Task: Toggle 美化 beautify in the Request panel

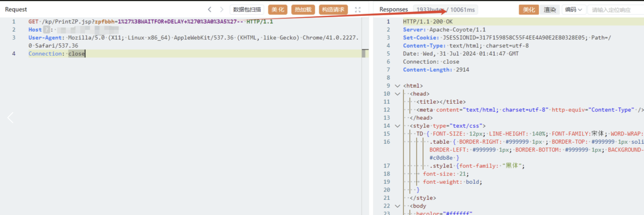Action: click(x=277, y=10)
